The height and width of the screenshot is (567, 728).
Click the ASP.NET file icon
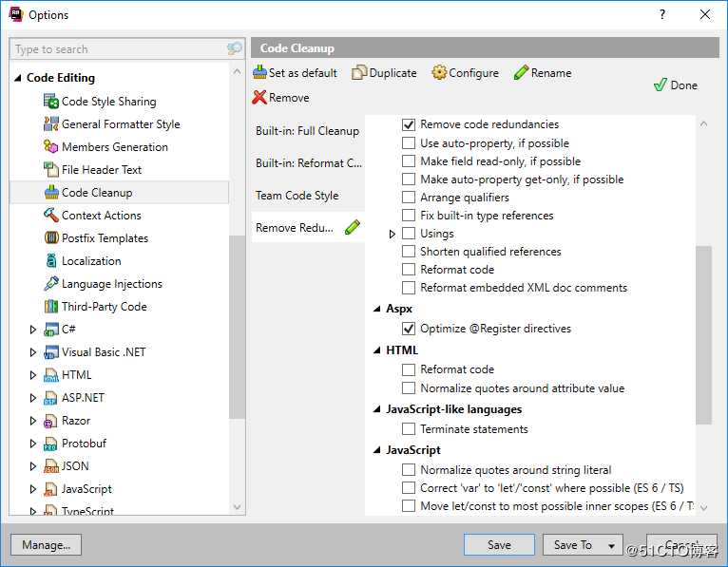(x=50, y=398)
